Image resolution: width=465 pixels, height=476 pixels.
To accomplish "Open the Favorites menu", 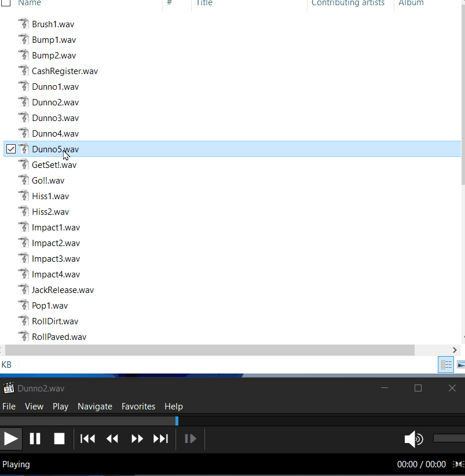I will (x=138, y=406).
